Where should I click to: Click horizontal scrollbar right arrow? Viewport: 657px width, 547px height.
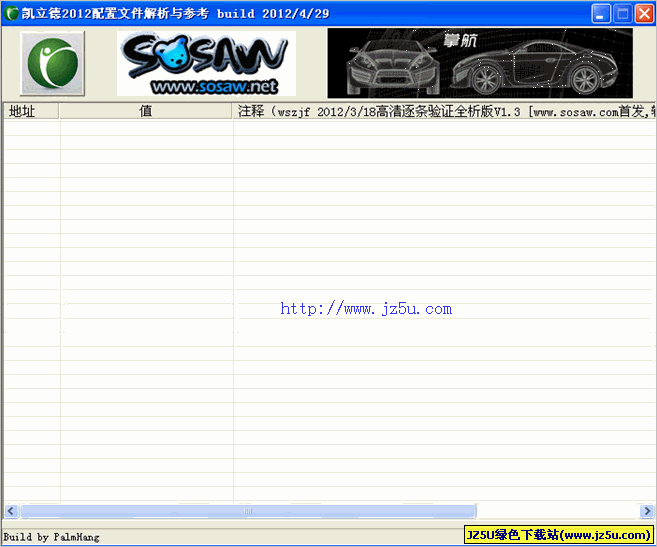point(647,511)
